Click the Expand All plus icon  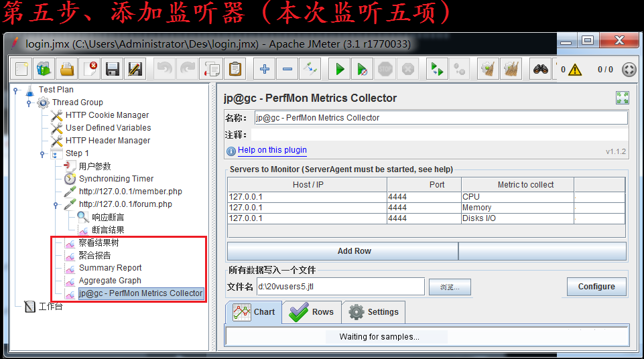click(265, 69)
